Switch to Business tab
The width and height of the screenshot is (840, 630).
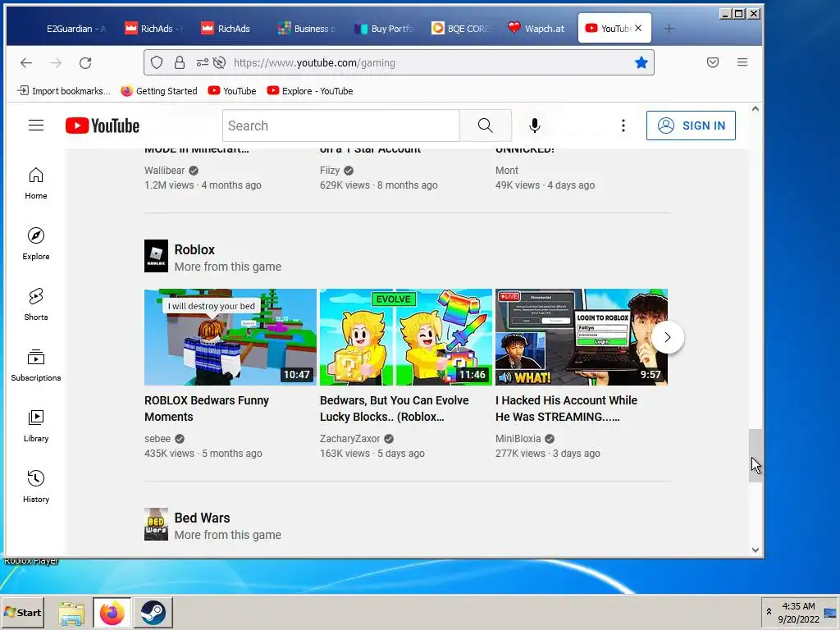click(x=308, y=29)
